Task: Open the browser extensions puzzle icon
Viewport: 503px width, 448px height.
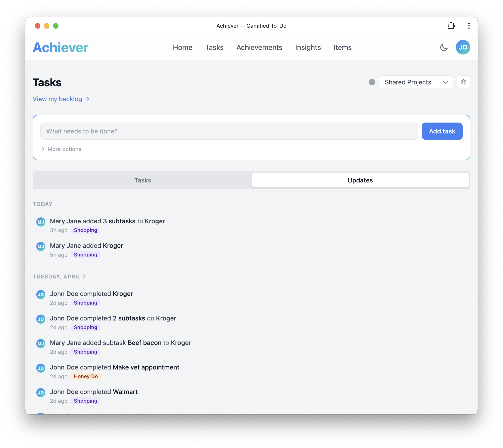Action: click(x=451, y=26)
